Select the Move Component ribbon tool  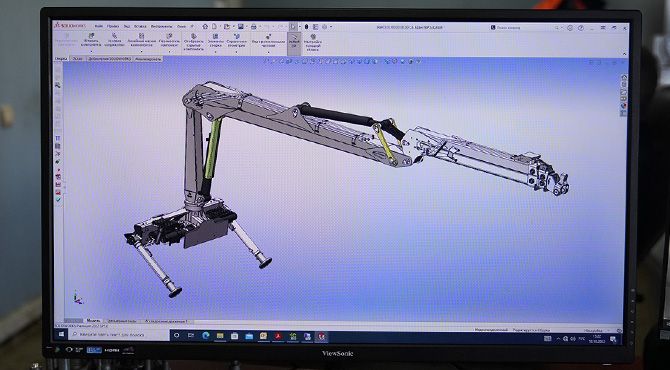tap(169, 41)
